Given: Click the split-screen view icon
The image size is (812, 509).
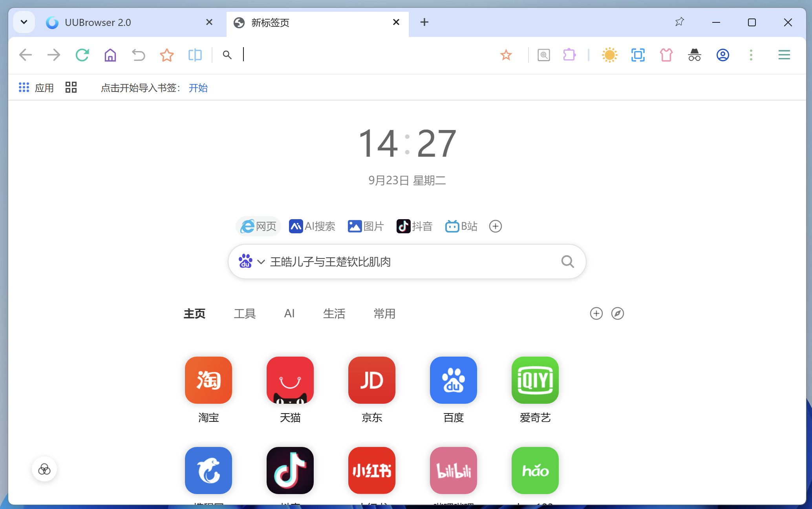Looking at the screenshot, I should pos(195,55).
